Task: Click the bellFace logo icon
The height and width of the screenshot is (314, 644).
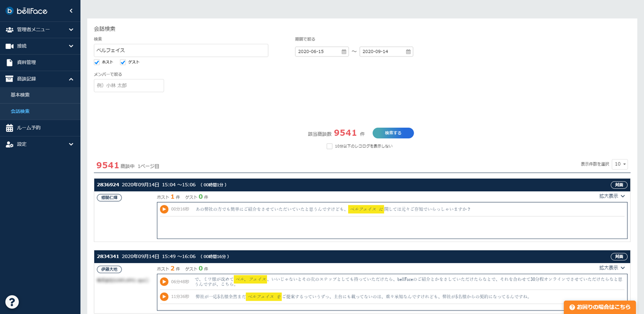Action: [x=10, y=11]
